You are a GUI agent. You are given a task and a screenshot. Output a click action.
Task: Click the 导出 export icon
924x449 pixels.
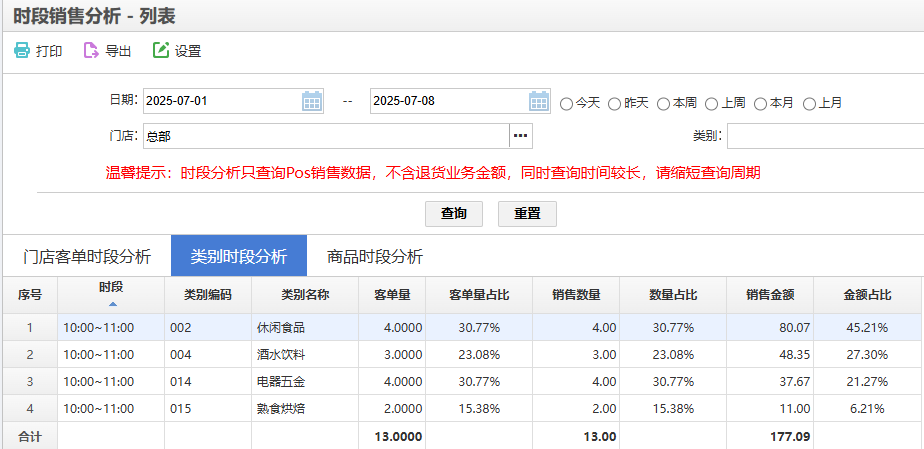point(91,51)
